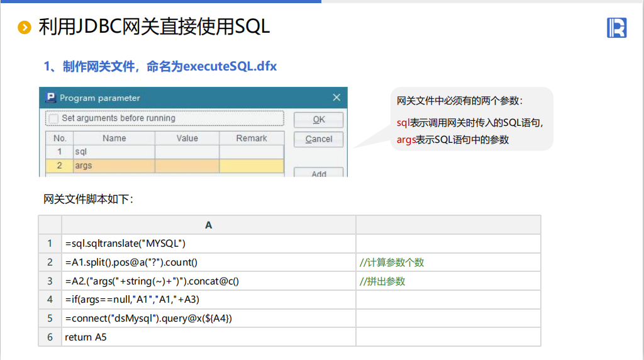
Task: Select the cell containing sqltranslate("MYSQL")
Action: coord(208,243)
